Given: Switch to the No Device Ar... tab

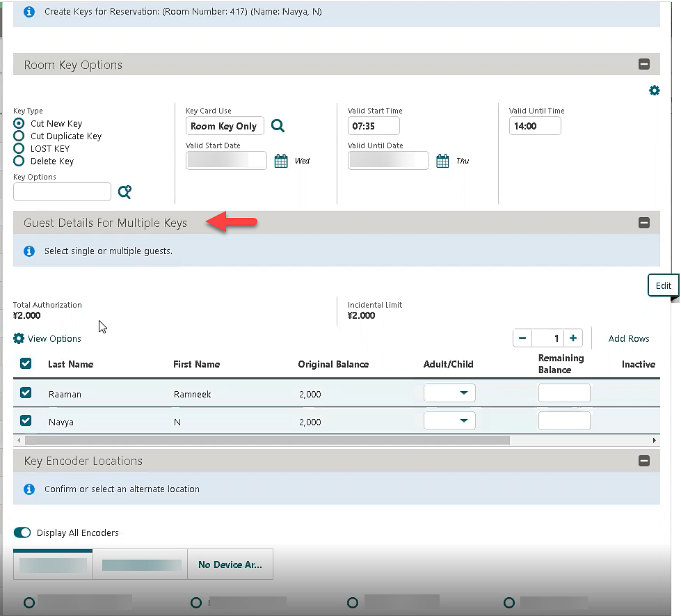Looking at the screenshot, I should tap(230, 564).
